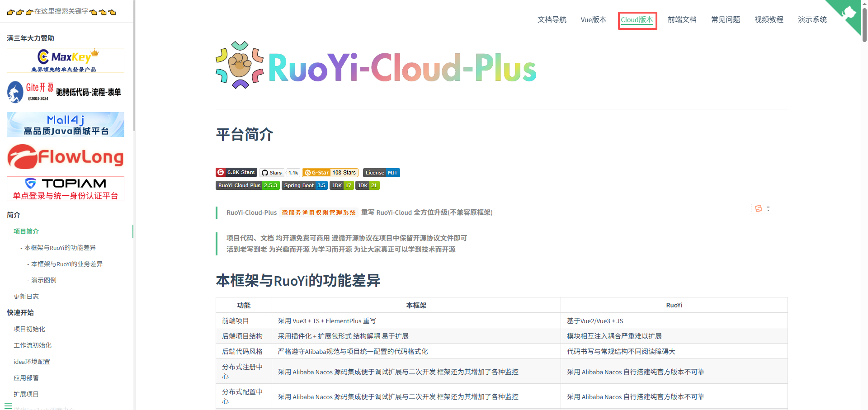This screenshot has width=868, height=410.
Task: Click the 本框架 table column header
Action: (416, 305)
